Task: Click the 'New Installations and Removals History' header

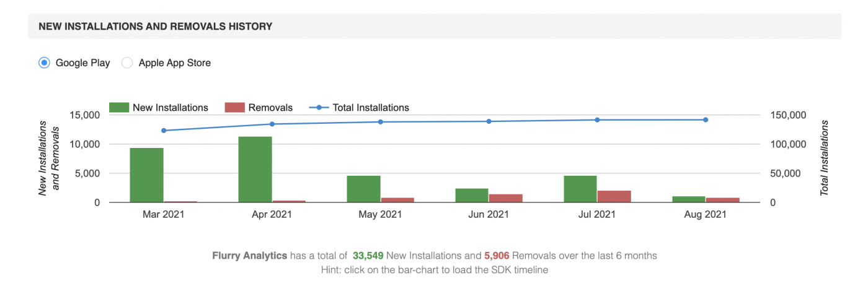Action: pos(156,27)
